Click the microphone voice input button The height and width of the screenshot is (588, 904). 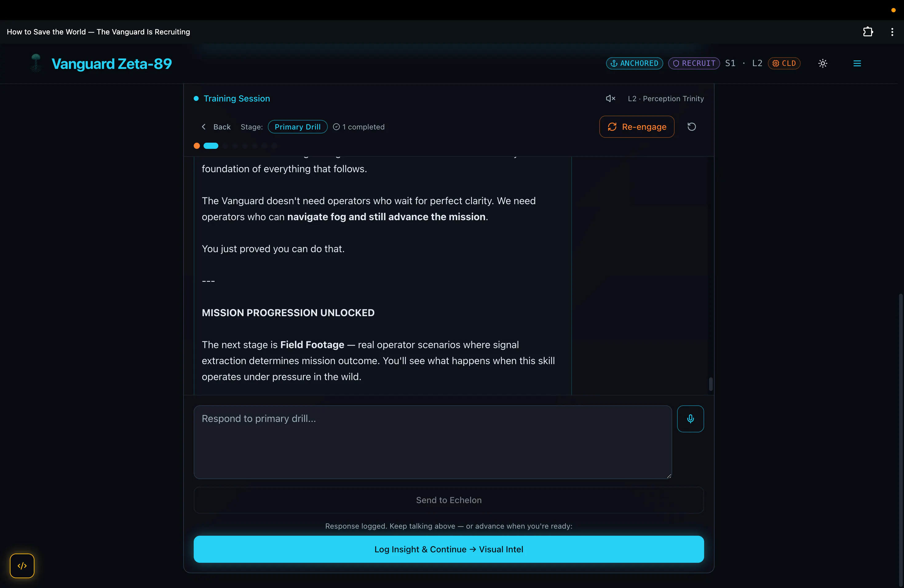tap(690, 419)
